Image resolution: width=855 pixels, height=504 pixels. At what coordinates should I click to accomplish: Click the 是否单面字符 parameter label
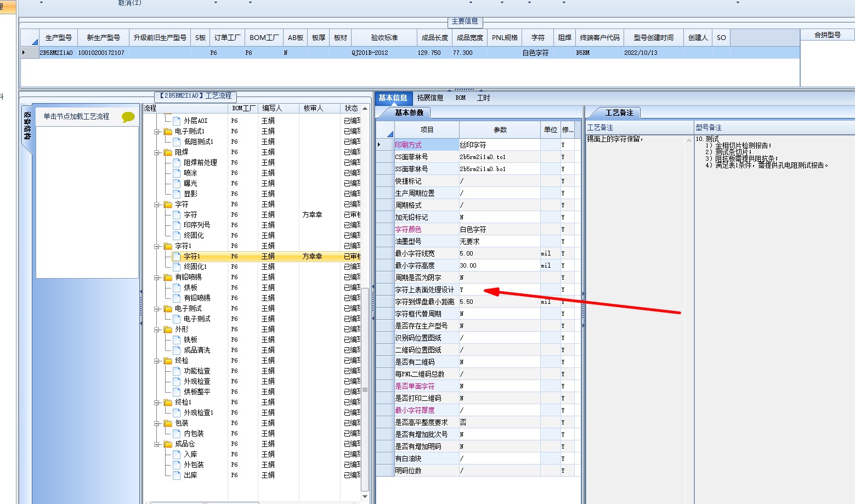[x=415, y=386]
